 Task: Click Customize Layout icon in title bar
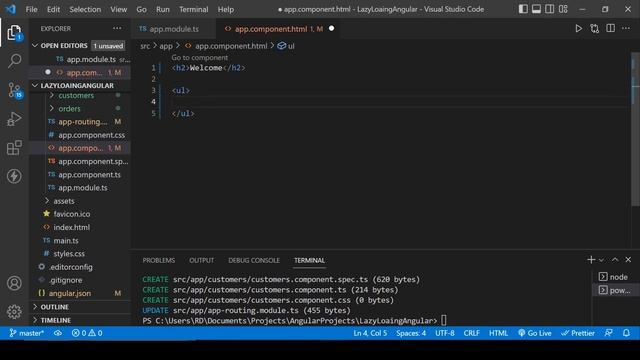(563, 9)
